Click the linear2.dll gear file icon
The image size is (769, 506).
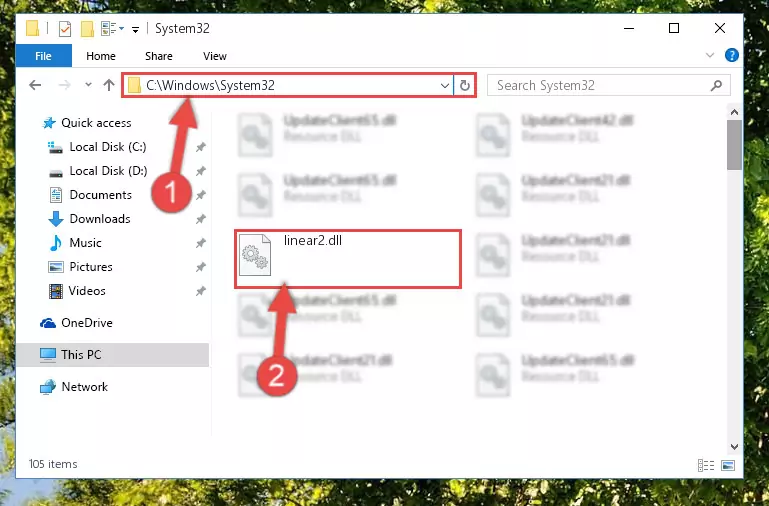[x=255, y=255]
